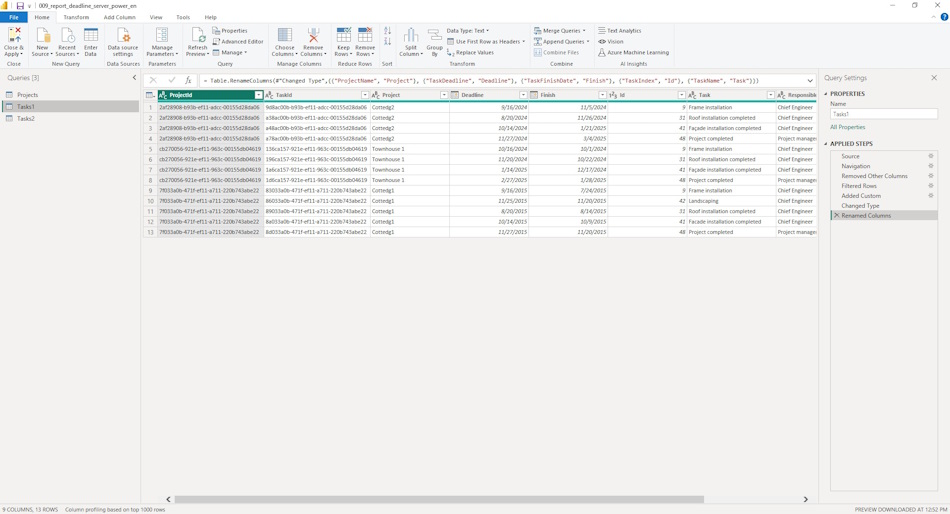
Task: Click the Append Queries command
Action: (x=562, y=42)
